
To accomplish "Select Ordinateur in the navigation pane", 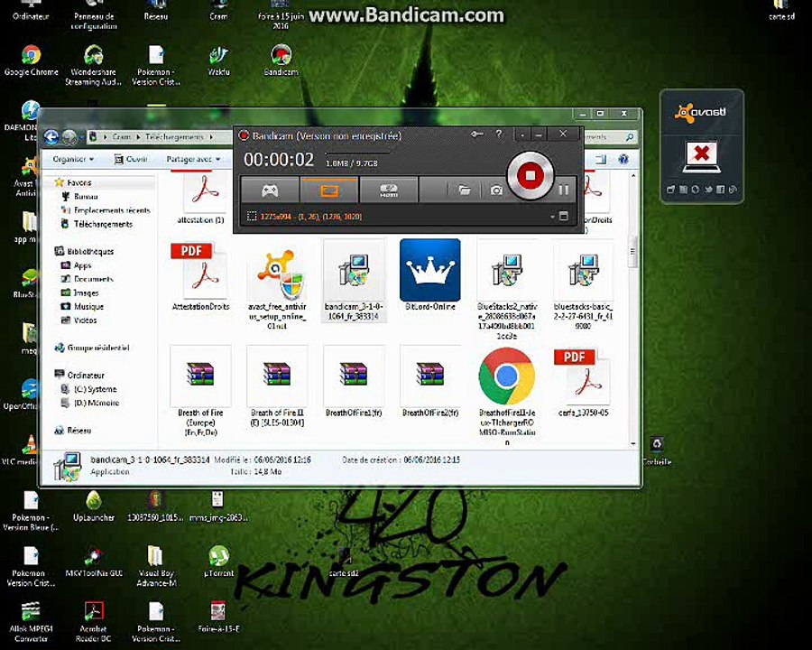I will coord(86,376).
